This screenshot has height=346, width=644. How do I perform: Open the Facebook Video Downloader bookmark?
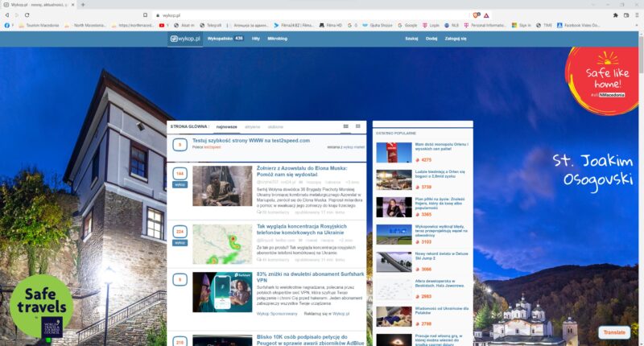[578, 25]
